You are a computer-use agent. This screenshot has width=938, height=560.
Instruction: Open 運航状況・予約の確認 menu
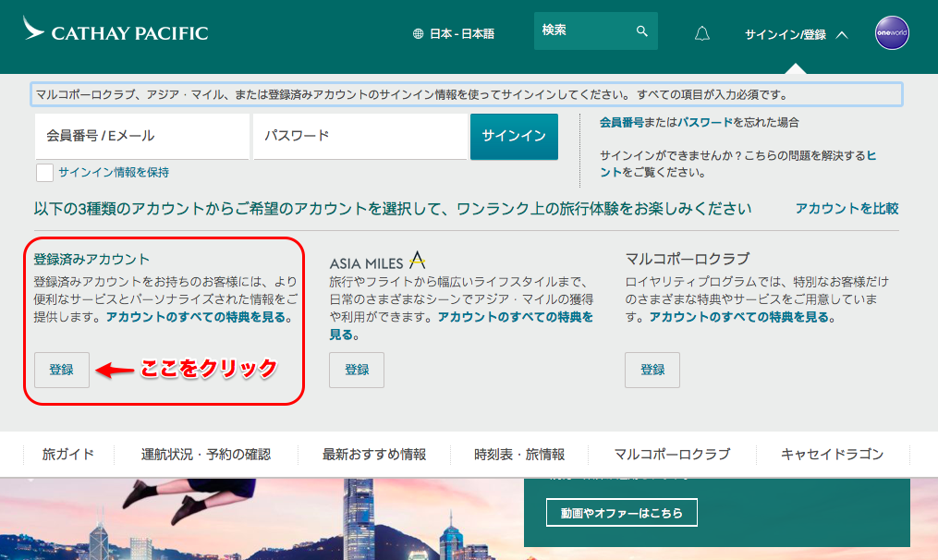206,455
